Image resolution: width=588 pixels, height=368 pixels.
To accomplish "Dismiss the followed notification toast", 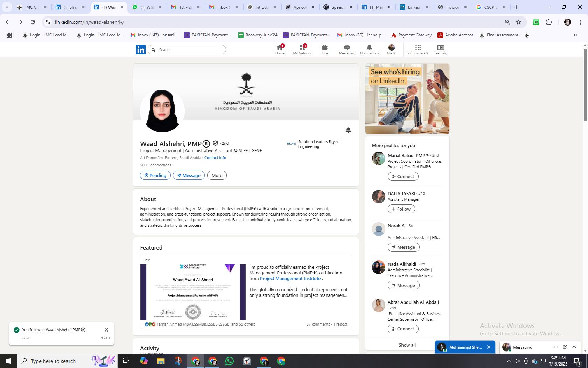I will click(x=106, y=330).
